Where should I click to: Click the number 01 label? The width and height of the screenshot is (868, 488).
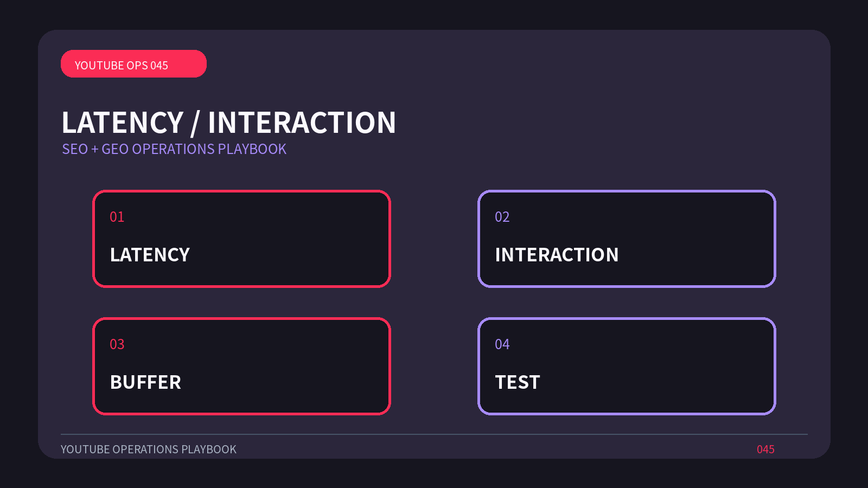click(x=117, y=217)
